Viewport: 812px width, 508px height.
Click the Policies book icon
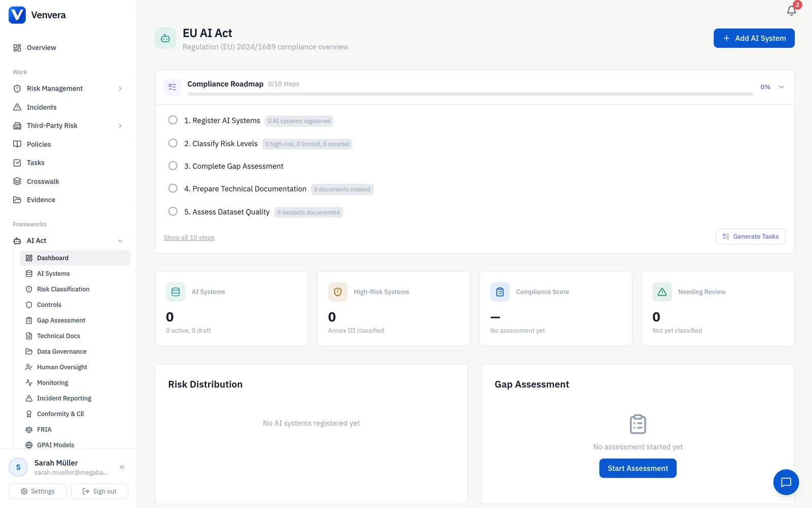(x=17, y=144)
